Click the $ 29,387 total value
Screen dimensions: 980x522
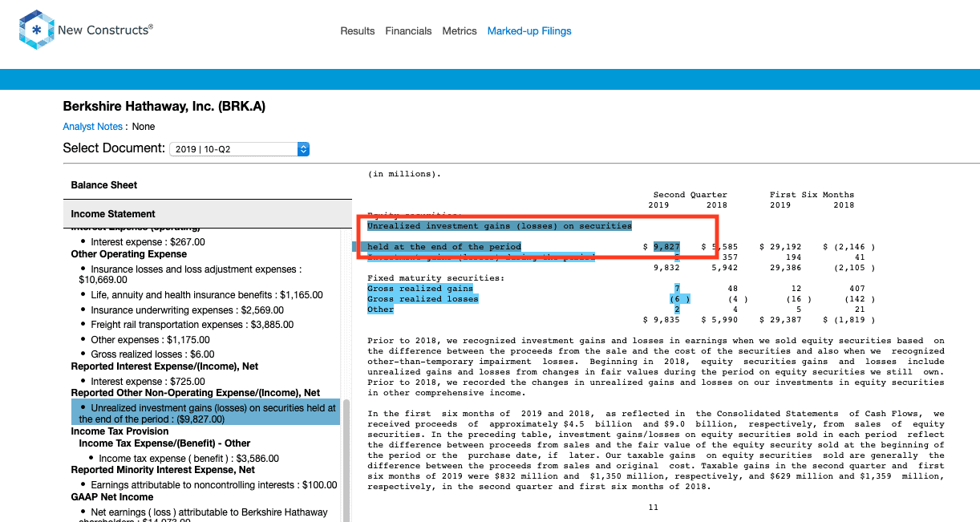(780, 320)
